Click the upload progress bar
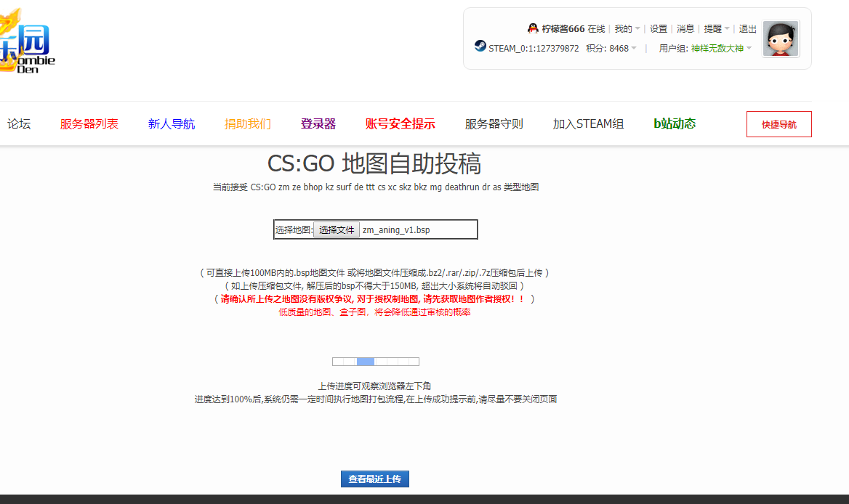849x504 pixels. coord(376,362)
